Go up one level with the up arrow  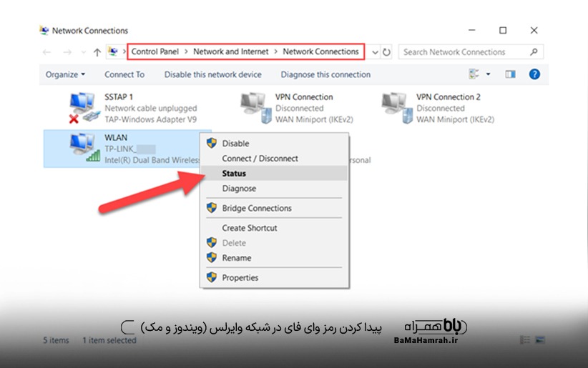coord(97,52)
